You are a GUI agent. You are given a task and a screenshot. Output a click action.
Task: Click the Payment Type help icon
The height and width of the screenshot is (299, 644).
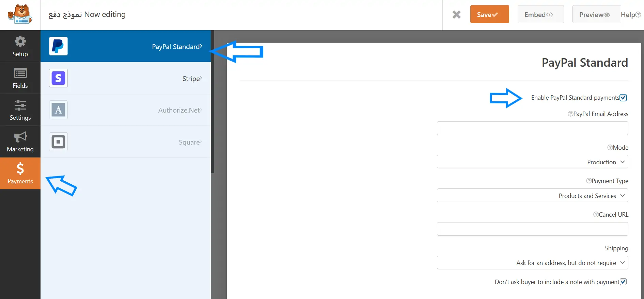588,181
